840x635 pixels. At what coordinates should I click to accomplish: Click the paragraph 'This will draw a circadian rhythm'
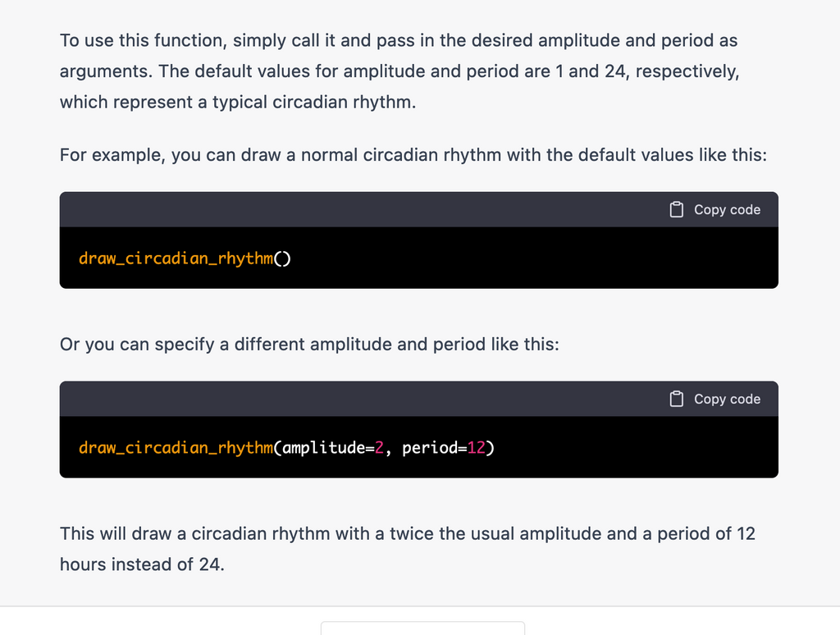pos(408,549)
